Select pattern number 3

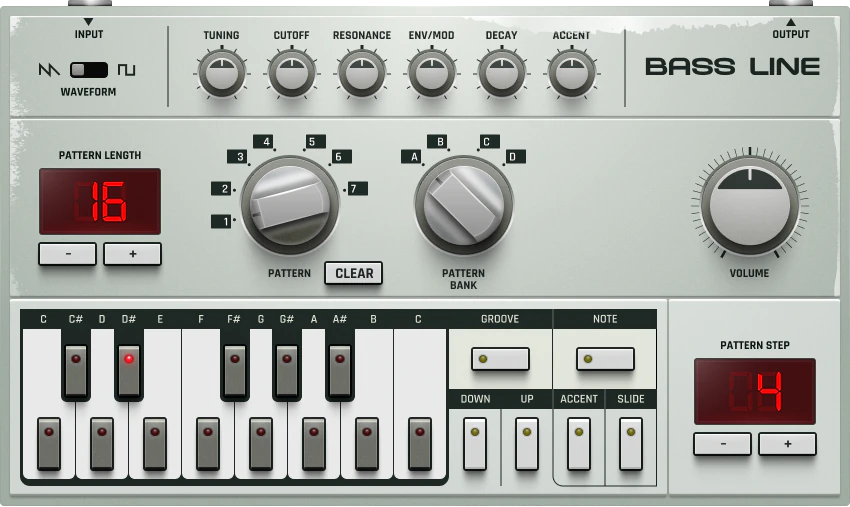click(x=237, y=157)
